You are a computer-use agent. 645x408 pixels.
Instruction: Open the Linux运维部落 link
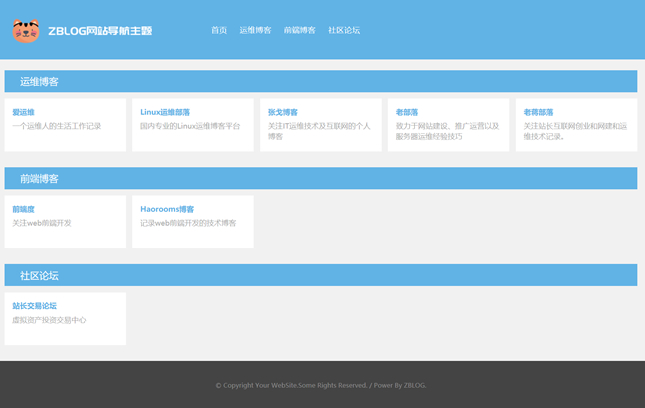(165, 113)
